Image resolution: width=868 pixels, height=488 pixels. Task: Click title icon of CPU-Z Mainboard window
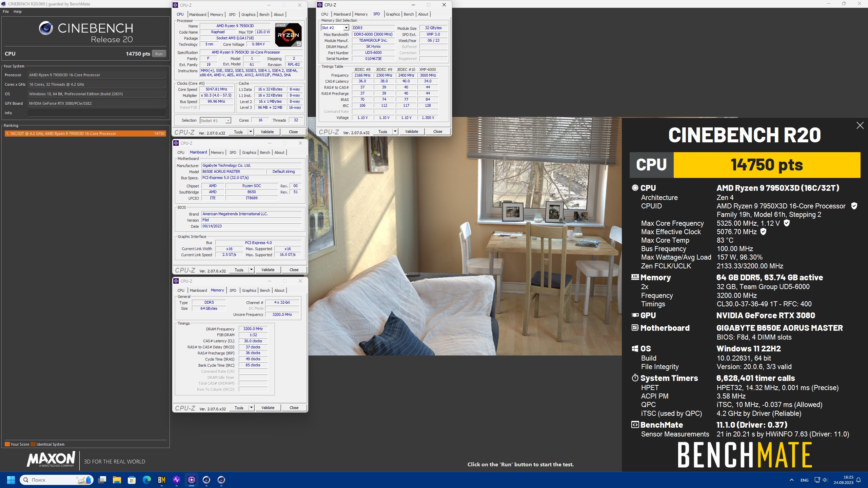tap(176, 143)
